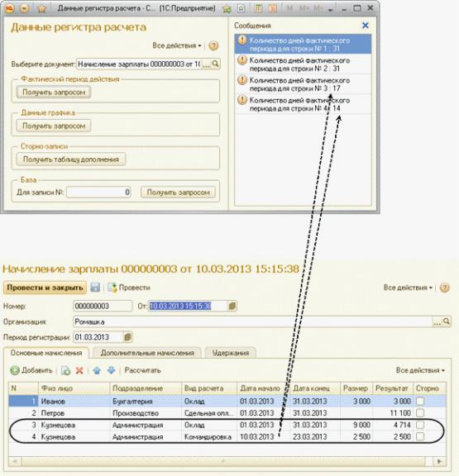The height and width of the screenshot is (476, 459).
Task: Click the M- button in title bar
Action: (x=318, y=9)
